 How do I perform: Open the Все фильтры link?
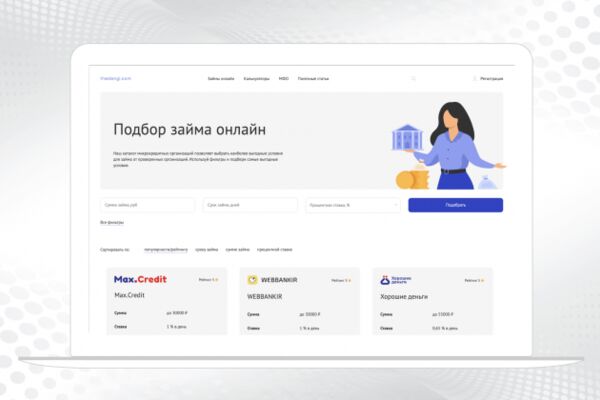[112, 222]
